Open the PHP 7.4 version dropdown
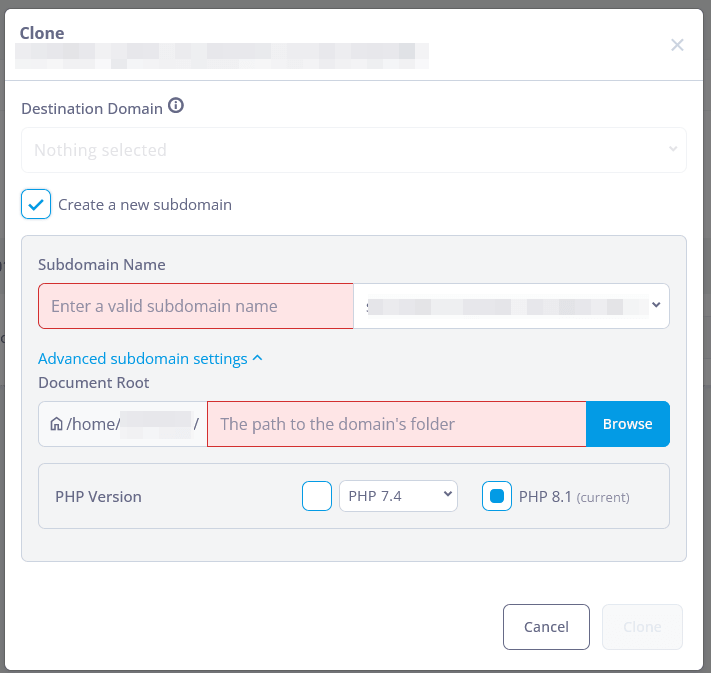 [398, 496]
